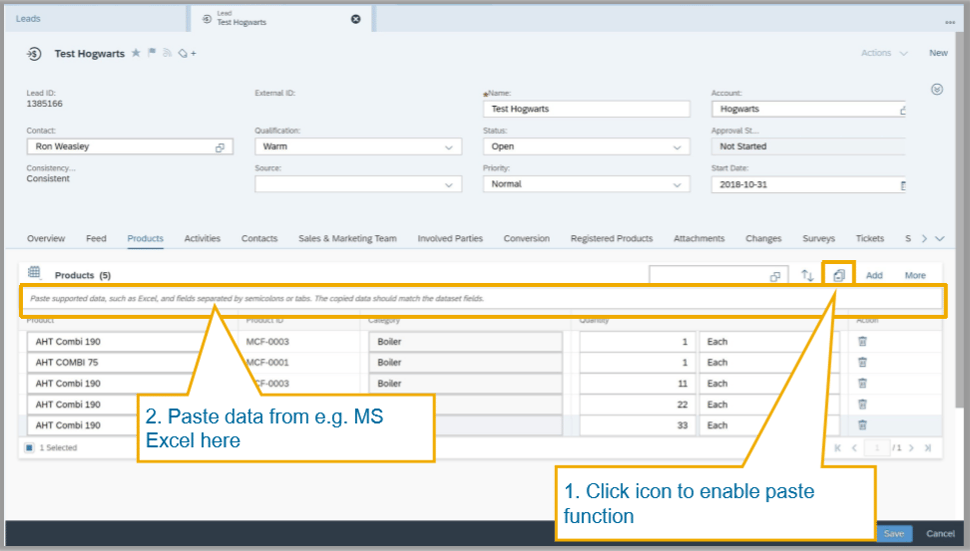
Task: Follow the lead feed icon
Action: [167, 53]
